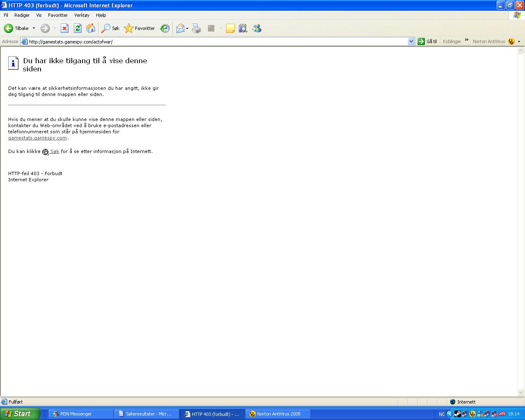
Task: Open the Fil menu
Action: 6,15
